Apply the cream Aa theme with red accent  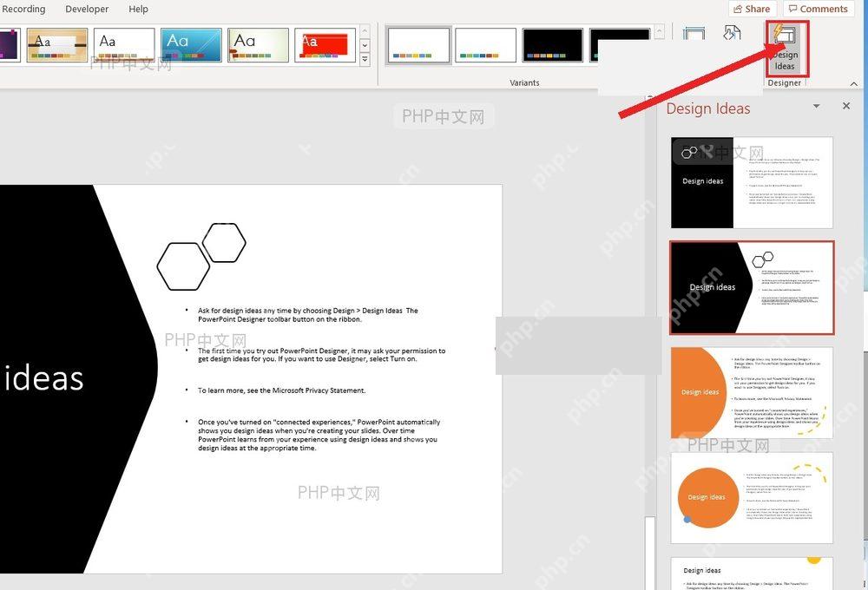coord(258,45)
